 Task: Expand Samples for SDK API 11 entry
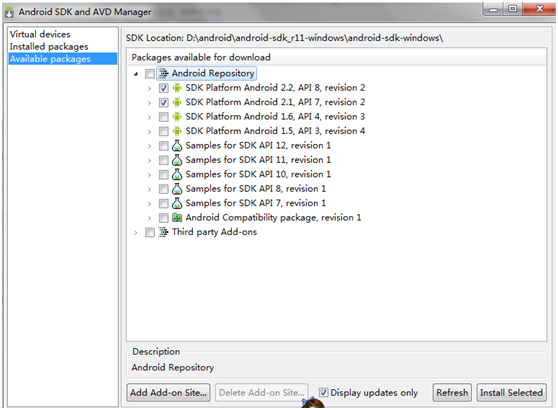click(149, 161)
